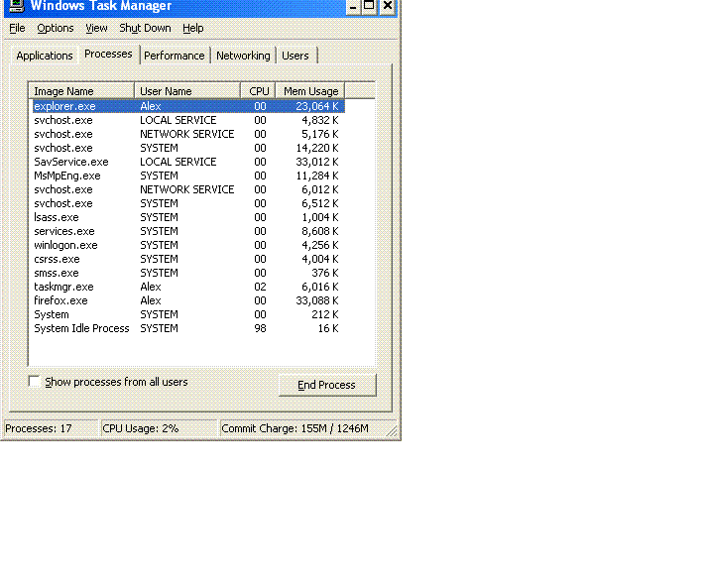Maximize the Task Manager window
Image resolution: width=712 pixels, height=588 pixels.
pyautogui.click(x=369, y=5)
